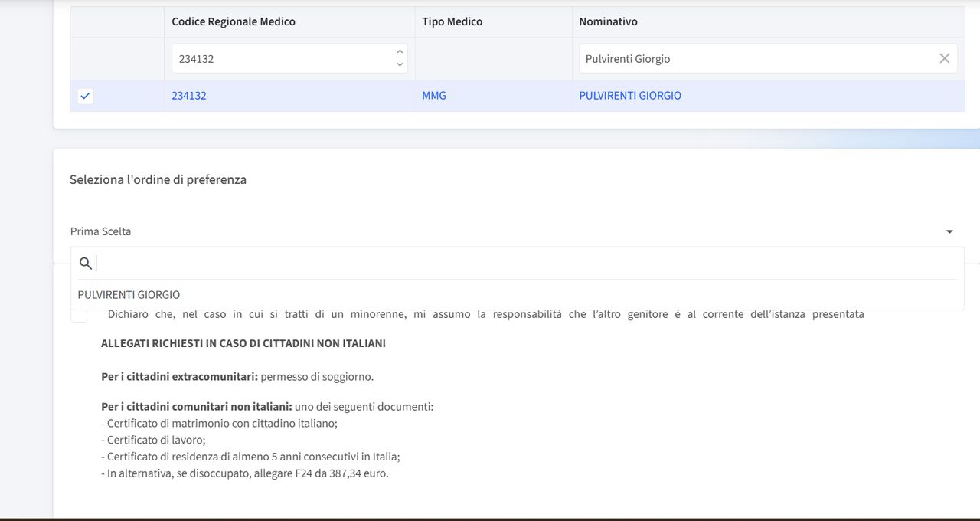This screenshot has width=980, height=521.
Task: Tick the 'Dichiaro che' declaration checkbox
Action: pyautogui.click(x=79, y=315)
